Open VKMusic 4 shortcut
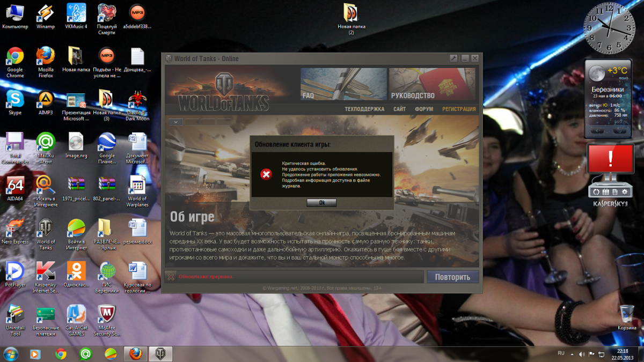The image size is (644, 362). point(76,16)
